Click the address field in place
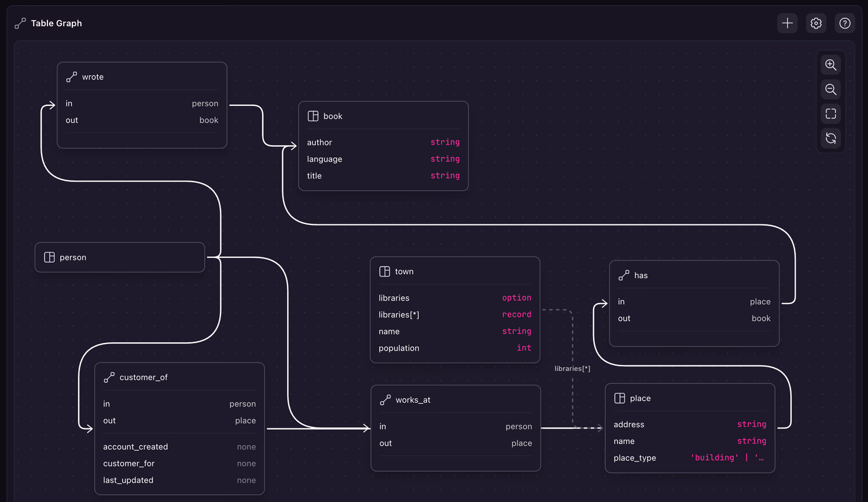The height and width of the screenshot is (502, 868). (x=690, y=425)
